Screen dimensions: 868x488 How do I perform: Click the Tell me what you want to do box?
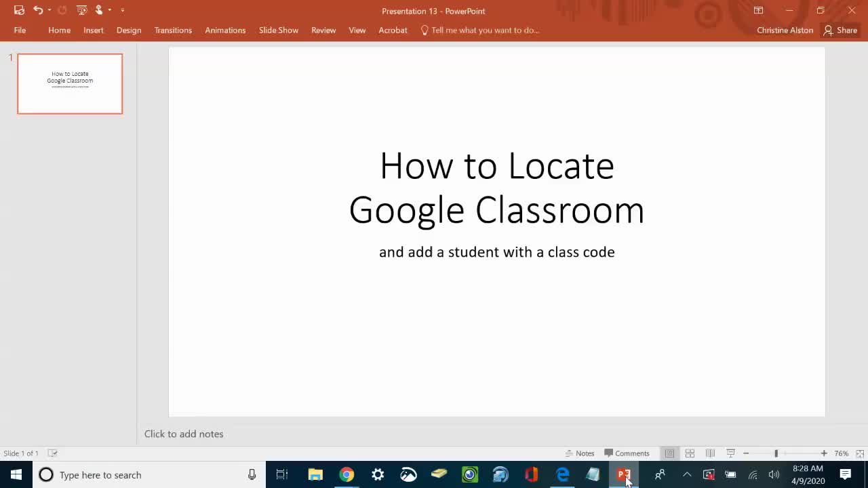[480, 30]
